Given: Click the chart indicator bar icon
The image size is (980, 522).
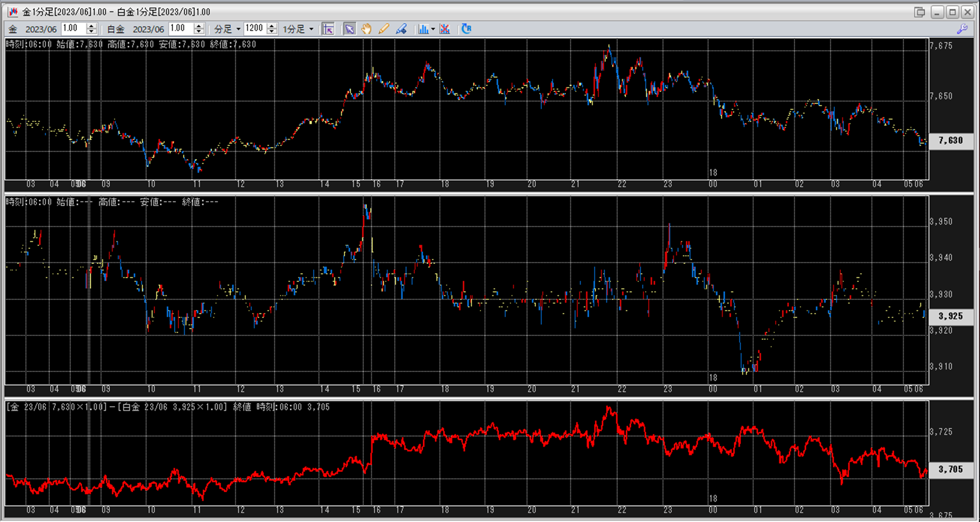Looking at the screenshot, I should [x=423, y=29].
